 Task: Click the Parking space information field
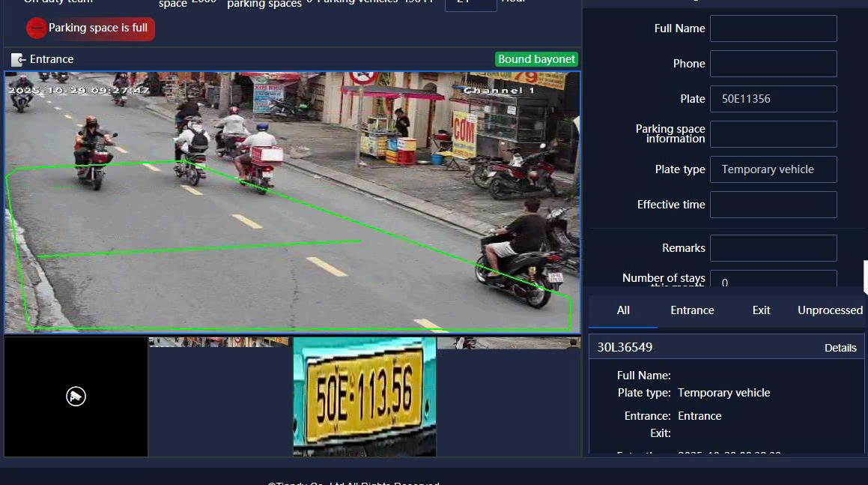(x=773, y=133)
